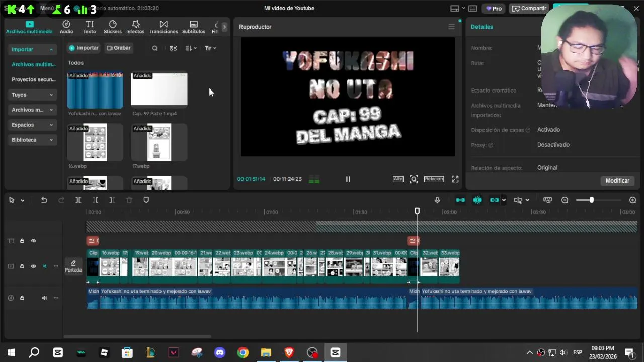Click the Modificar button in Detalles
The width and height of the screenshot is (644, 362).
[617, 180]
